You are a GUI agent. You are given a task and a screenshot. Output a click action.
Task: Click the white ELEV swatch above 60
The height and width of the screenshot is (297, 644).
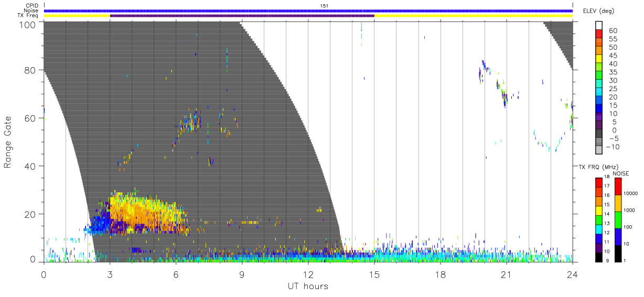point(599,26)
